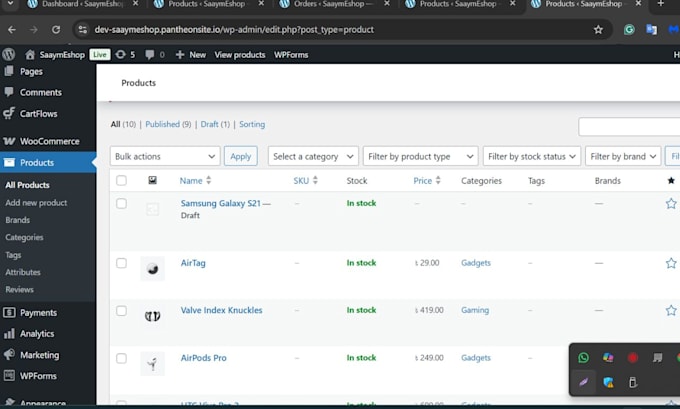Open the browser tab list chevron
Image resolution: width=680 pixels, height=409 pixels.
point(10,3)
